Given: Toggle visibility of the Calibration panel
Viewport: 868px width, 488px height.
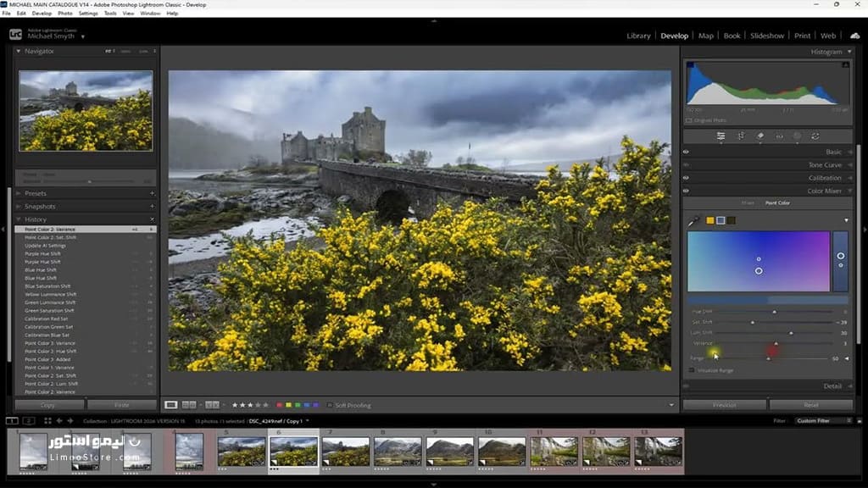Looking at the screenshot, I should tap(687, 178).
